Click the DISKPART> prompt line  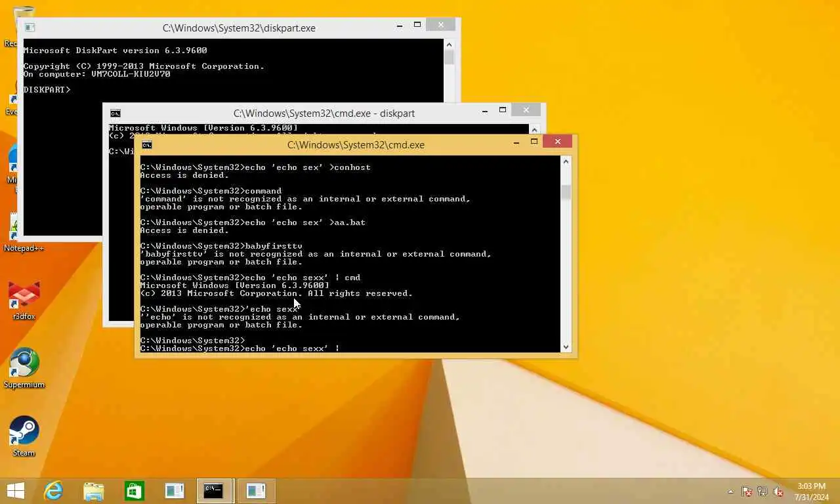(47, 90)
